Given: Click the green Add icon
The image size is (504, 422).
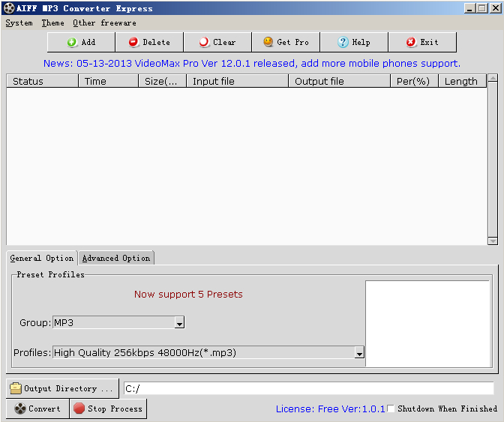Looking at the screenshot, I should coord(72,42).
